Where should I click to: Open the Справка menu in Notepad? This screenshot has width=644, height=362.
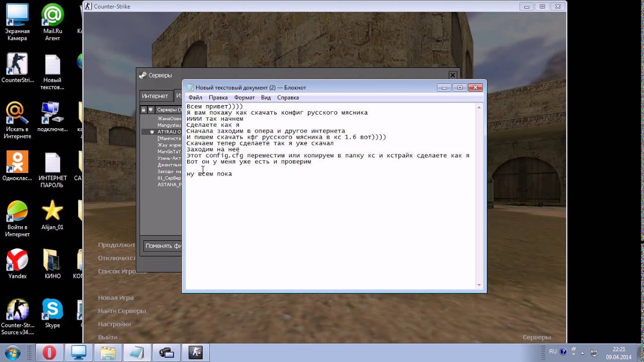[x=288, y=98]
